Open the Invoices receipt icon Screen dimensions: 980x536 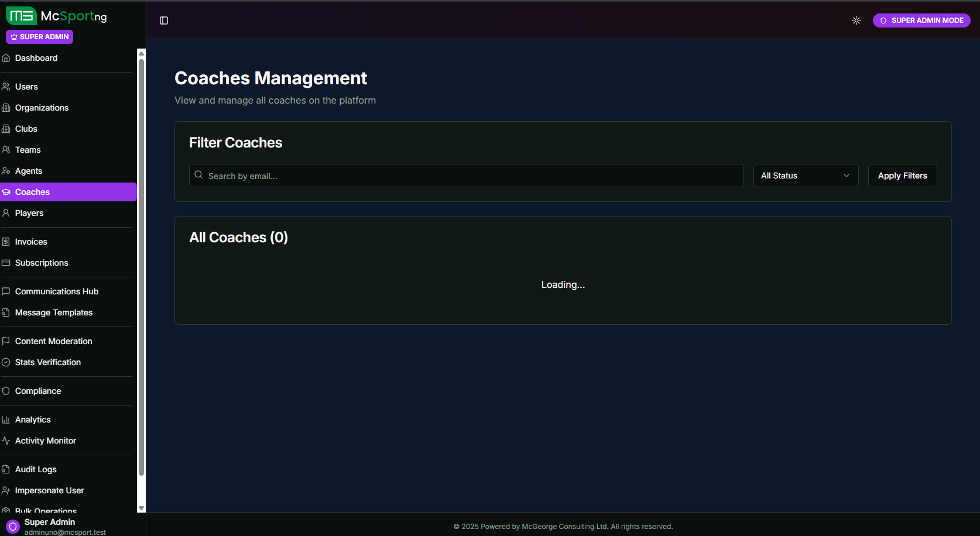pyautogui.click(x=6, y=242)
